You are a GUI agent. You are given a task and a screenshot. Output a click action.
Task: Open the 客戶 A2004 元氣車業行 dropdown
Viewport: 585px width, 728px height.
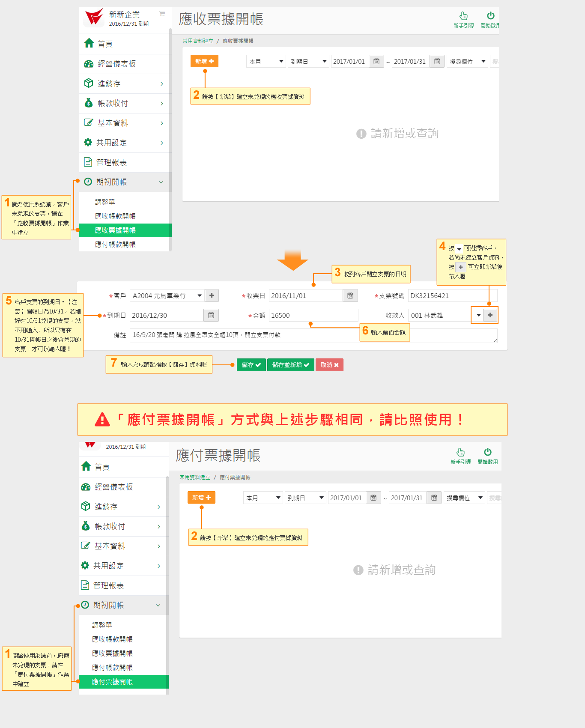pyautogui.click(x=167, y=296)
